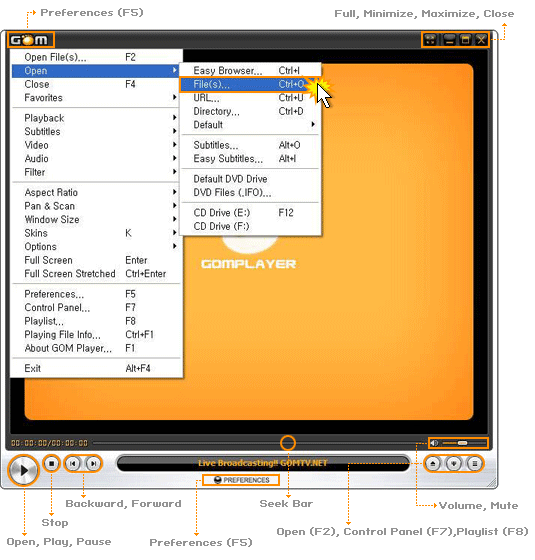Image resolution: width=535 pixels, height=560 pixels.
Task: Switch to full screen icon in title bar
Action: point(430,40)
